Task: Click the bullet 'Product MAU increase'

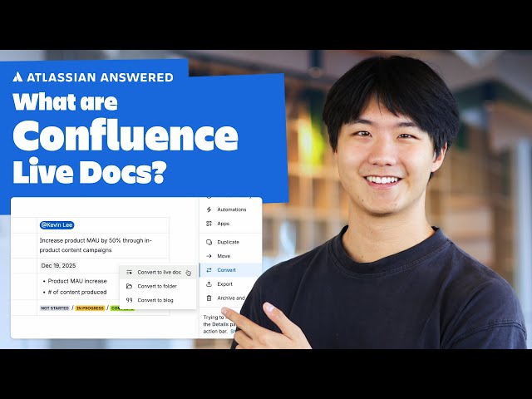Action: 77,281
